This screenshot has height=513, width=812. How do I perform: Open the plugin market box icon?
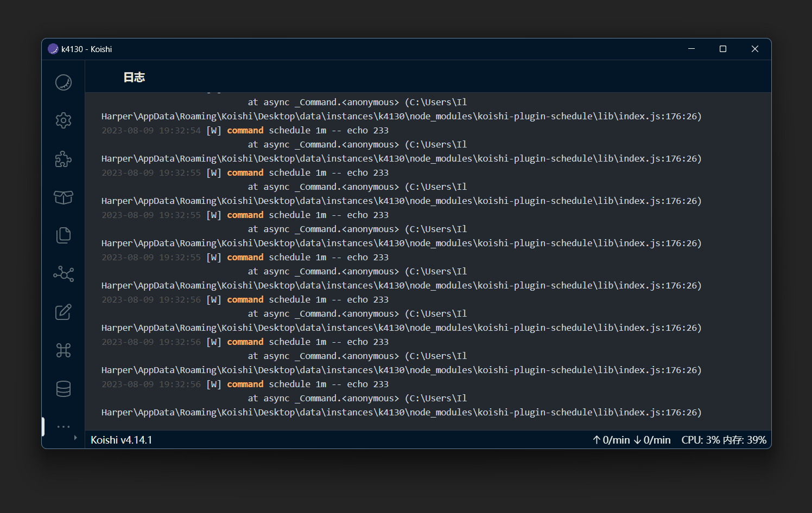pyautogui.click(x=64, y=197)
